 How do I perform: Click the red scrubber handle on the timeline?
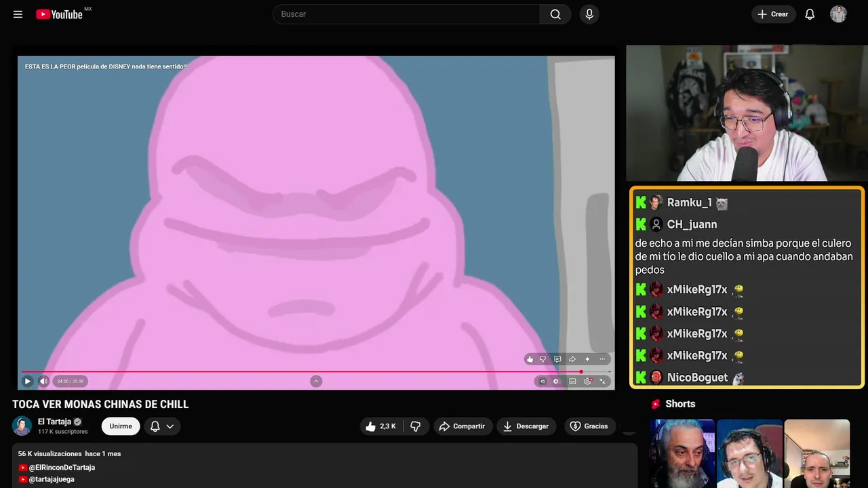click(x=581, y=371)
